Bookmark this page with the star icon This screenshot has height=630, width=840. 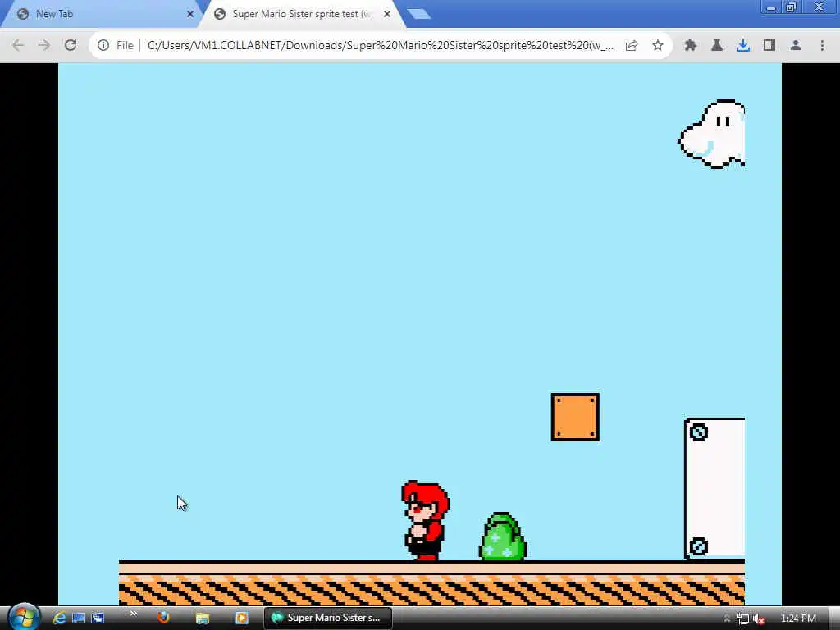pyautogui.click(x=658, y=46)
